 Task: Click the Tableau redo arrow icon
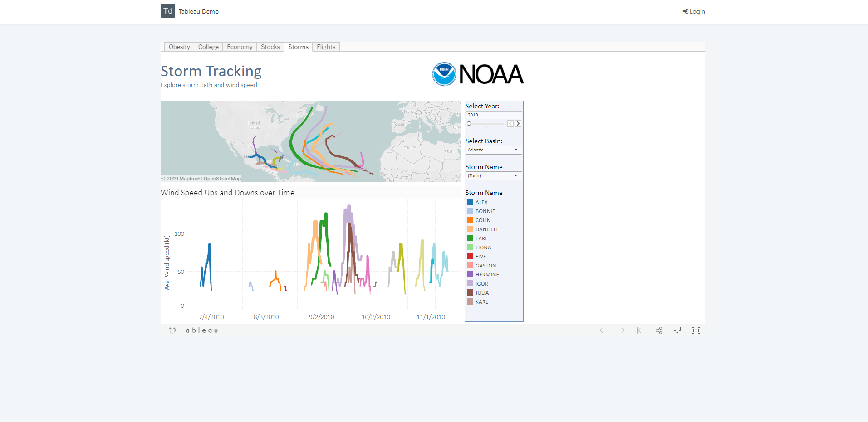pyautogui.click(x=621, y=330)
